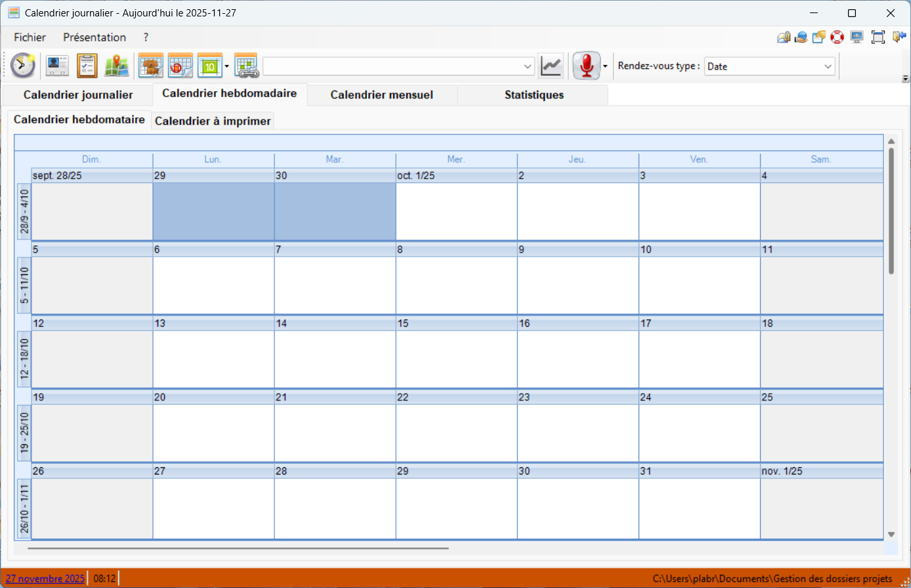Open the Présentation menu
This screenshot has width=911, height=588.
pos(95,37)
